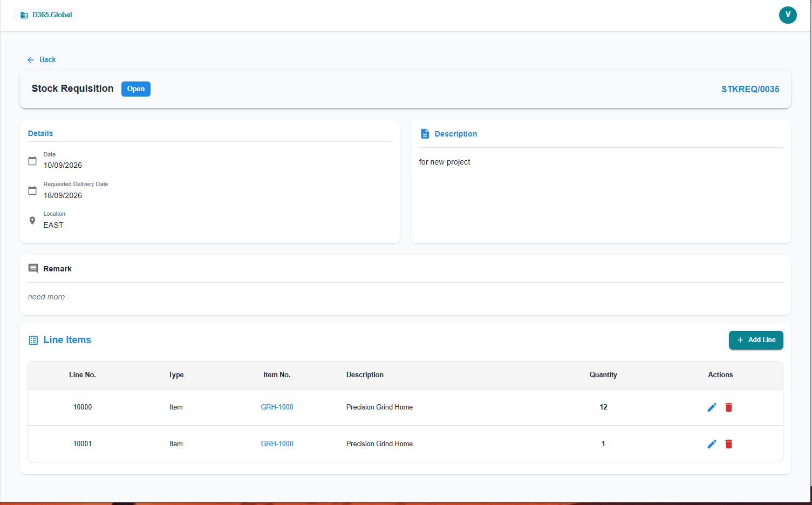Image resolution: width=812 pixels, height=505 pixels.
Task: Click the Description document icon
Action: pyautogui.click(x=425, y=134)
